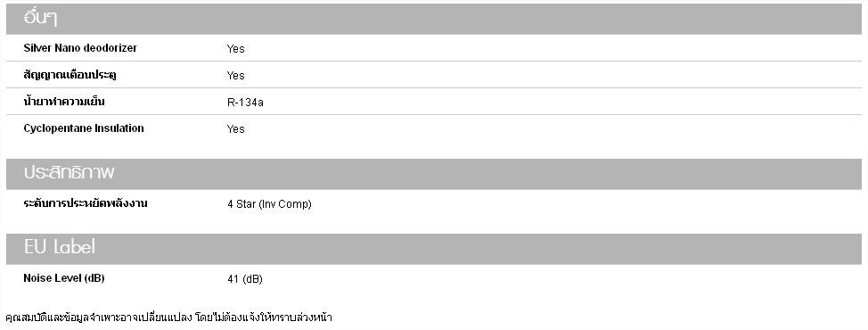
Task: Click the Yes value for สัญญาณเตือนประตู
Action: 236,75
